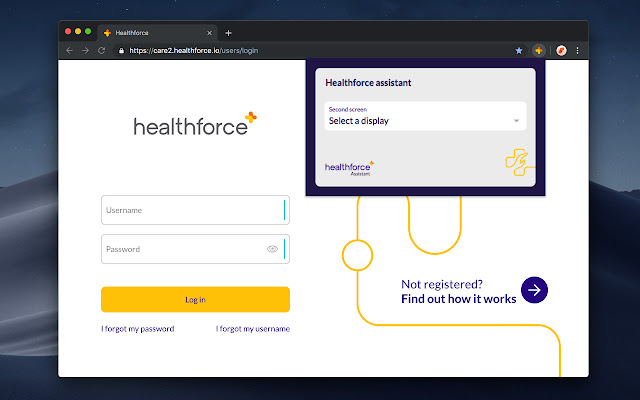Click the I forgot my username link

pyautogui.click(x=253, y=329)
